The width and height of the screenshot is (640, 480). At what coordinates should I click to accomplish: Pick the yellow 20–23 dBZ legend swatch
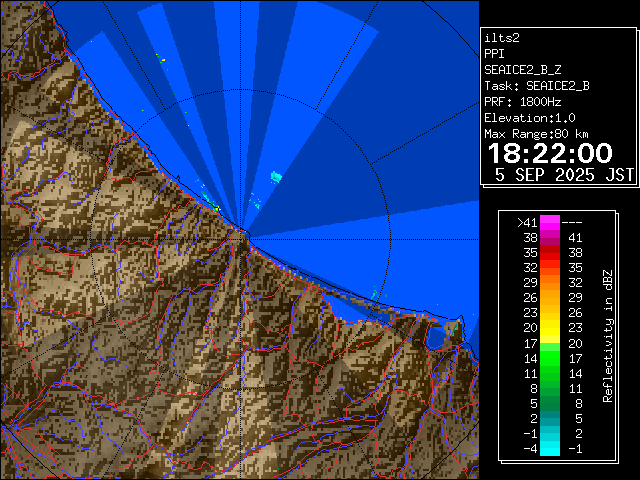point(549,327)
